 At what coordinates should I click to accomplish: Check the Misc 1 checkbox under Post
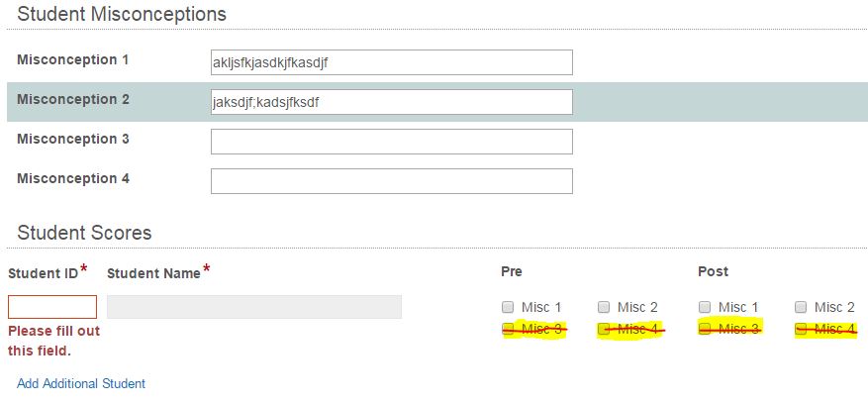click(x=705, y=307)
